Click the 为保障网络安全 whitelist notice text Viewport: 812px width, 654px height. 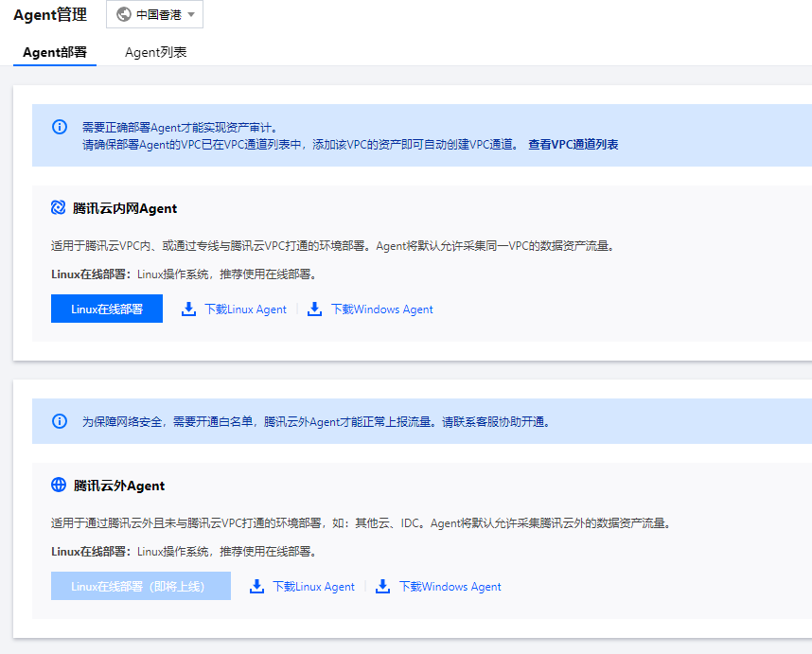pyautogui.click(x=317, y=422)
